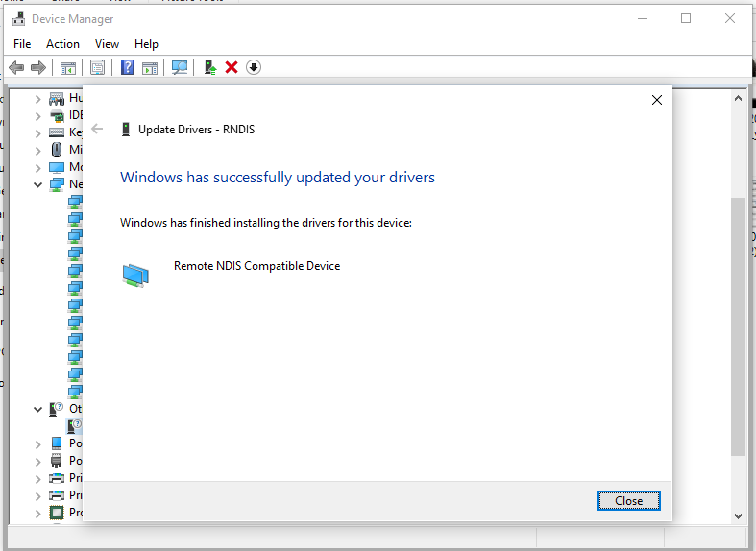Expand the Keyboards node
The width and height of the screenshot is (756, 551).
38,133
